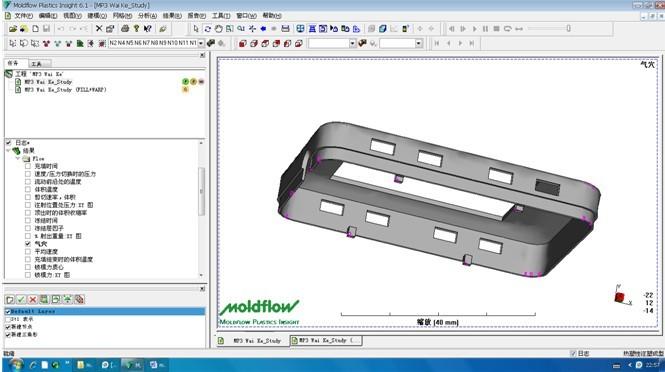Image resolution: width=665 pixels, height=372 pixels.
Task: Click the new layer icon in layers pane
Action: (10, 299)
